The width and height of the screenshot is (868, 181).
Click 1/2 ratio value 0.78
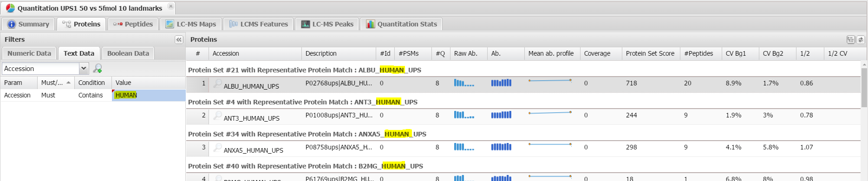(x=806, y=115)
